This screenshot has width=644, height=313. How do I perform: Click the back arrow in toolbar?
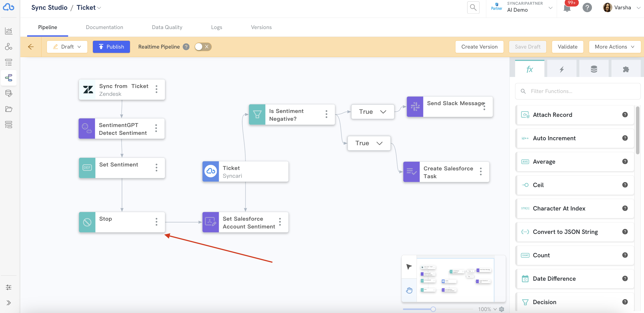point(31,47)
